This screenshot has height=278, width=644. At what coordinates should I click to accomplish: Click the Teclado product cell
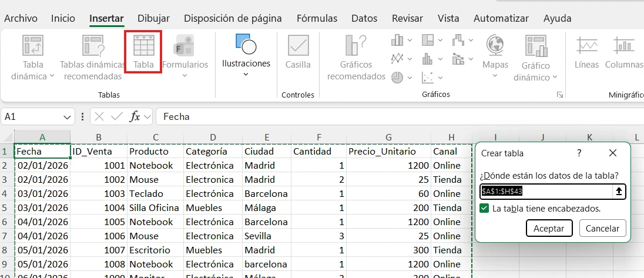coord(156,194)
